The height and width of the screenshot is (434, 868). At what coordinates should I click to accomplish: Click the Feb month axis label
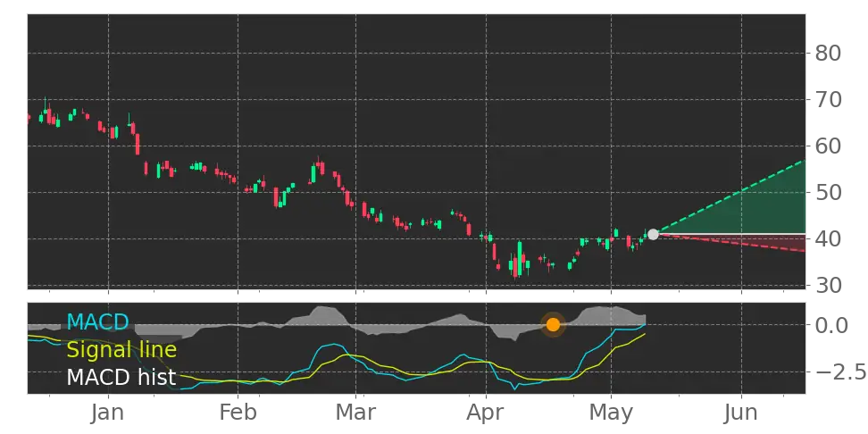pos(238,413)
